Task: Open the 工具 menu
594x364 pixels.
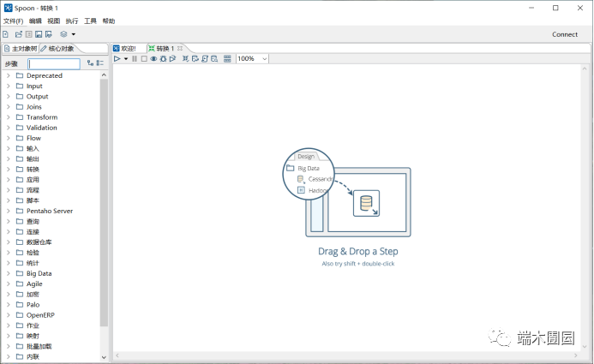Action: click(x=90, y=21)
